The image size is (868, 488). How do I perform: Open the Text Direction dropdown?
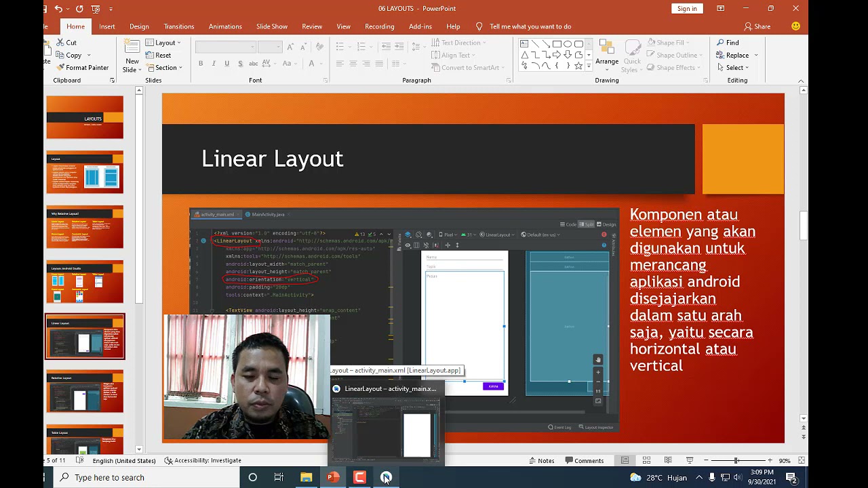458,43
